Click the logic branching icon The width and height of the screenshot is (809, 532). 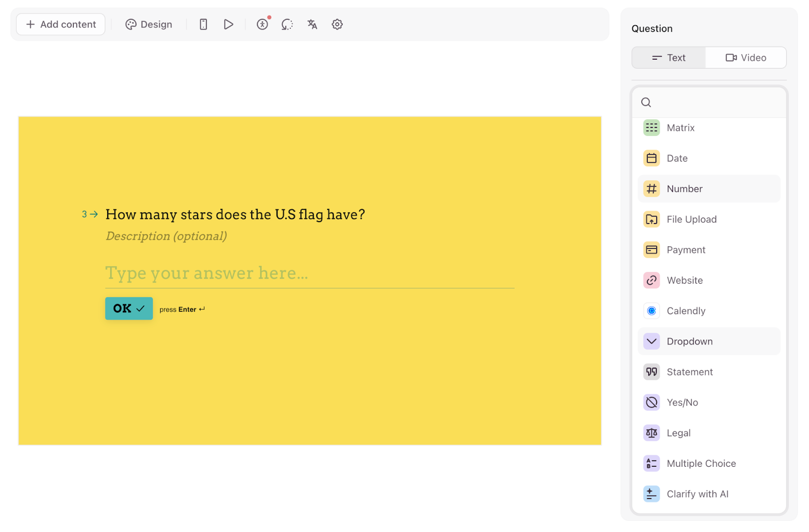[287, 24]
